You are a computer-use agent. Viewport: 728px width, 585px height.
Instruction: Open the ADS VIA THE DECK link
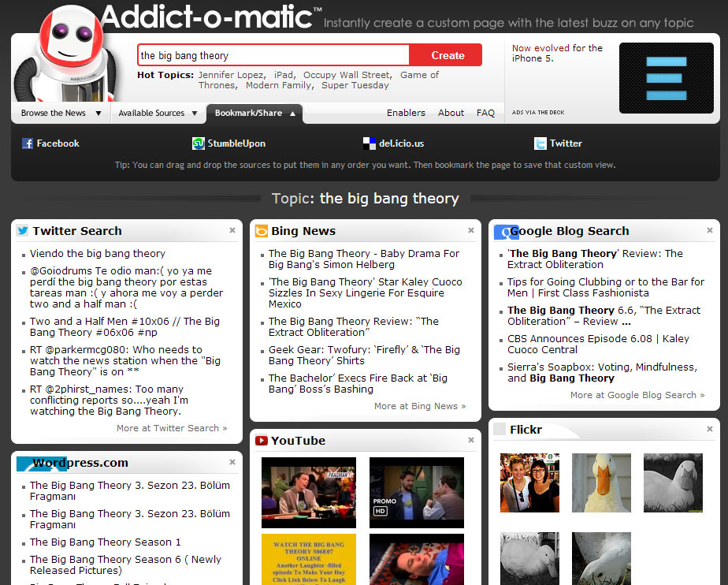tap(537, 113)
